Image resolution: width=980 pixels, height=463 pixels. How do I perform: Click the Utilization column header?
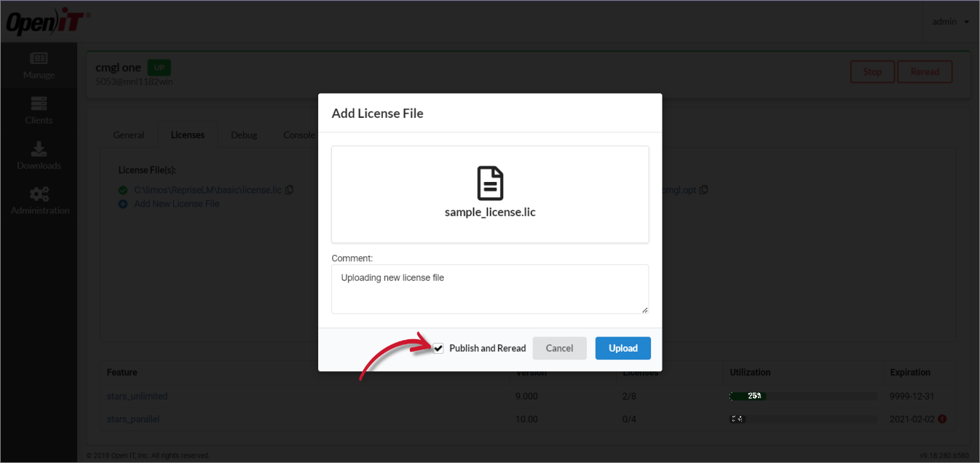click(750, 372)
